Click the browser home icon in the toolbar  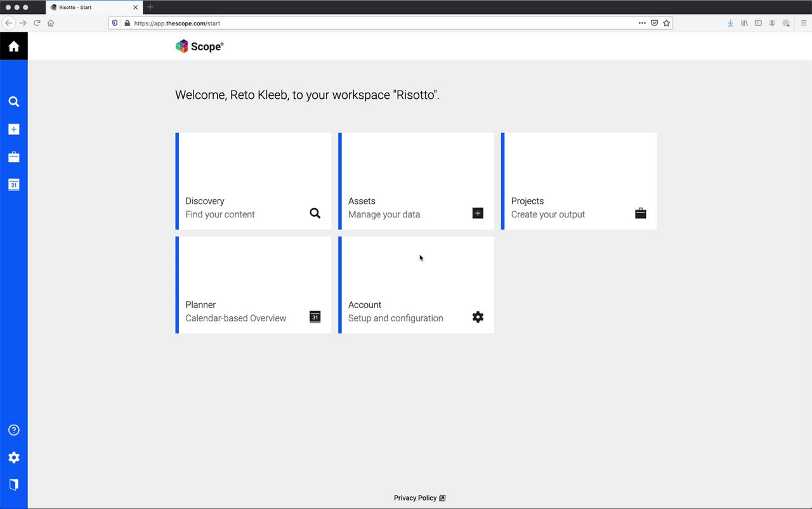(x=51, y=23)
